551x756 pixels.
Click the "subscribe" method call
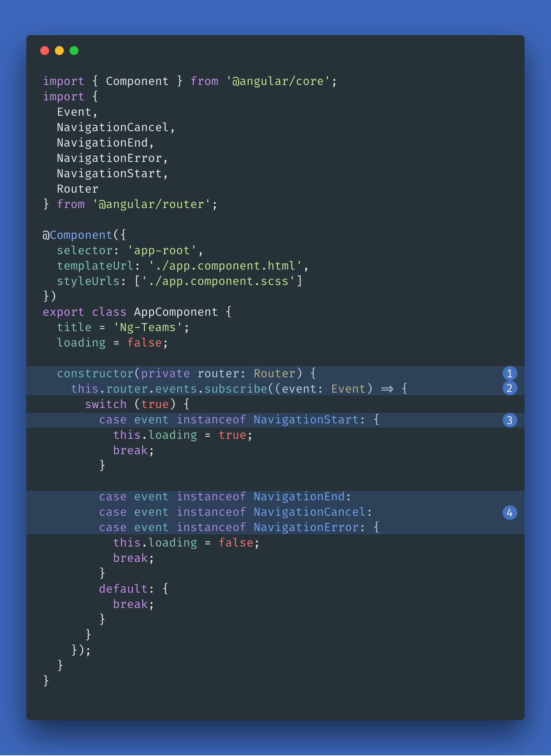[236, 389]
